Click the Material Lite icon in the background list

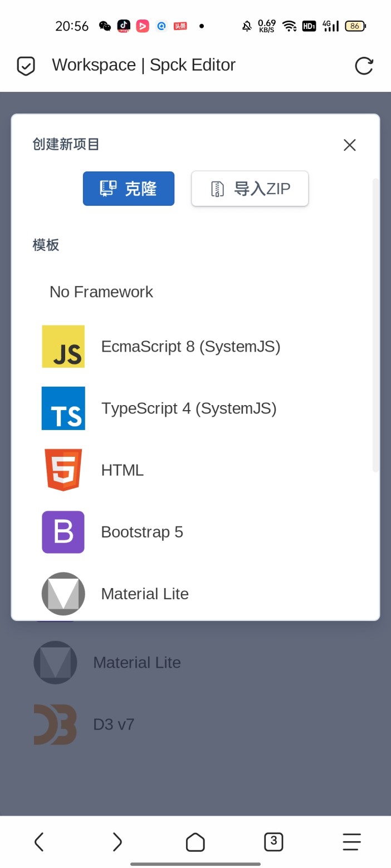click(55, 663)
